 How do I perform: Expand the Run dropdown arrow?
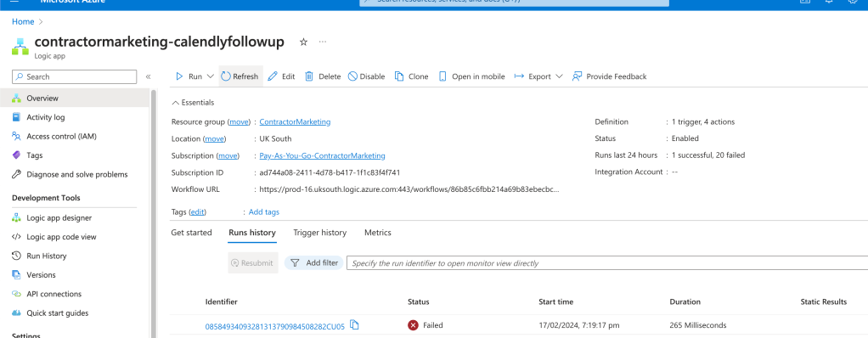tap(211, 77)
